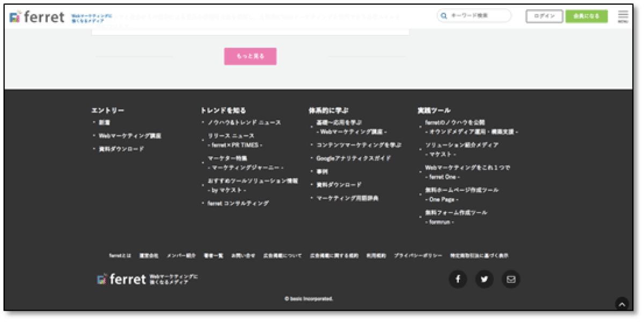
Task: Click the ferret logo in the footer
Action: coord(121,279)
